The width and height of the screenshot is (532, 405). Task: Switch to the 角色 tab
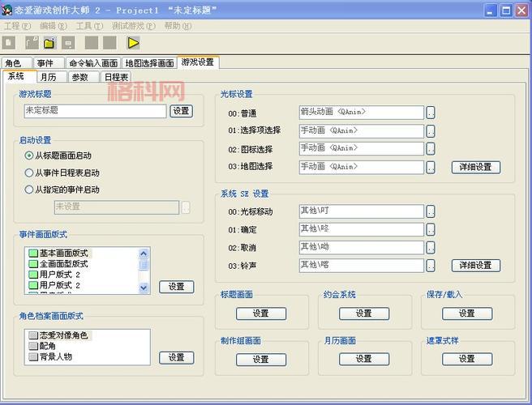[16, 63]
